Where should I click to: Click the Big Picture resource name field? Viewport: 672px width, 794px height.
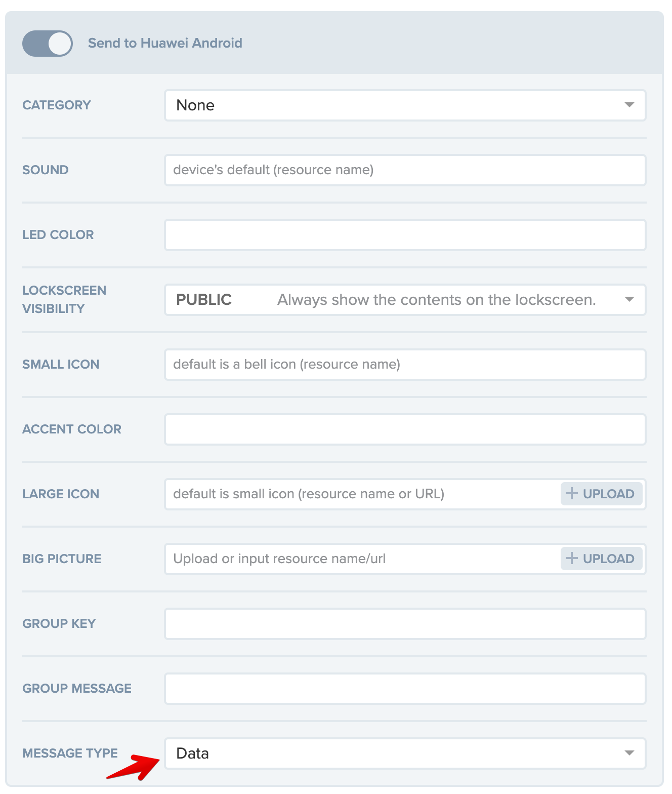click(354, 559)
